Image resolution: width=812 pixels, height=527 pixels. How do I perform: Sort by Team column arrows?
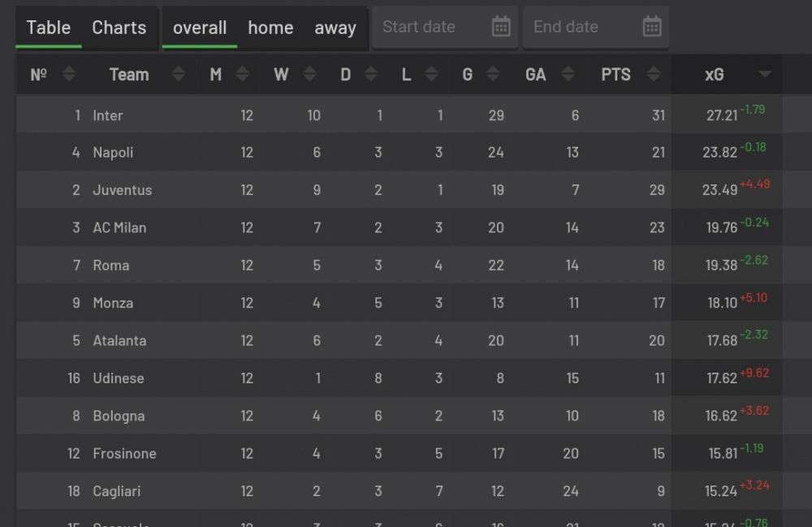178,75
